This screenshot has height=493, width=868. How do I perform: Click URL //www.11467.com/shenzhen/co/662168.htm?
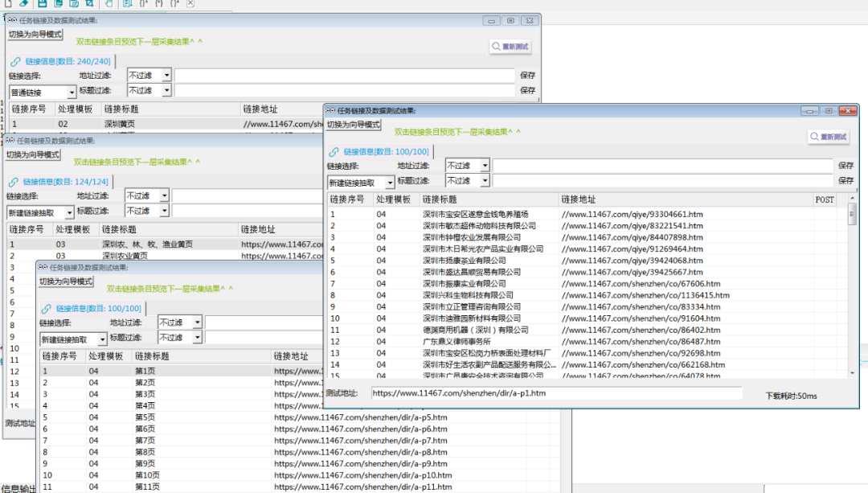click(x=643, y=365)
